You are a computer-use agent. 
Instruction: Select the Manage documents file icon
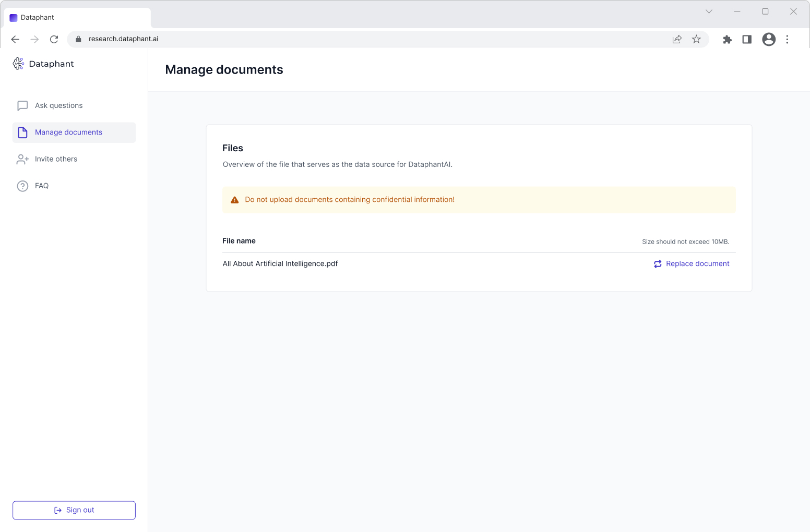click(x=22, y=132)
